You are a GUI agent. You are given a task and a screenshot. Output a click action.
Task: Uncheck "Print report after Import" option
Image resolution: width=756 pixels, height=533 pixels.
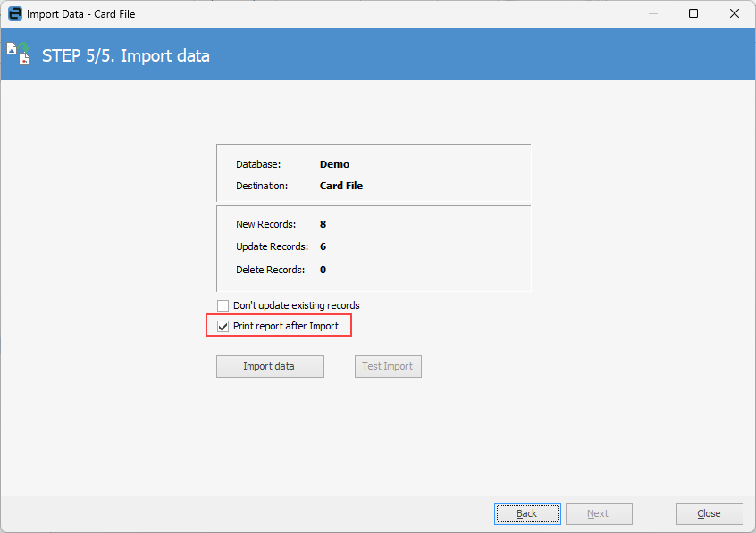tap(223, 327)
